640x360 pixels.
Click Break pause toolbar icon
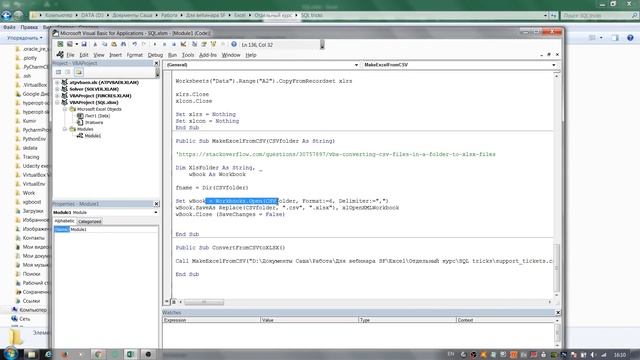[x=164, y=44]
